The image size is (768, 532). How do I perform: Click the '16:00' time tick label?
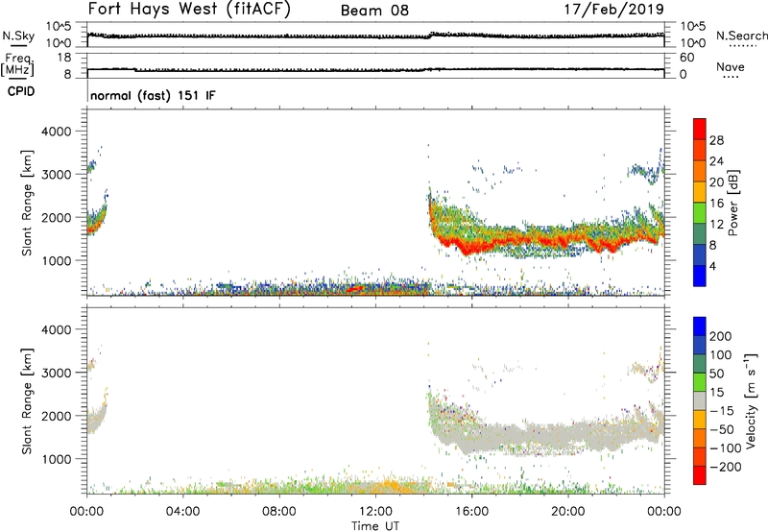point(472,512)
